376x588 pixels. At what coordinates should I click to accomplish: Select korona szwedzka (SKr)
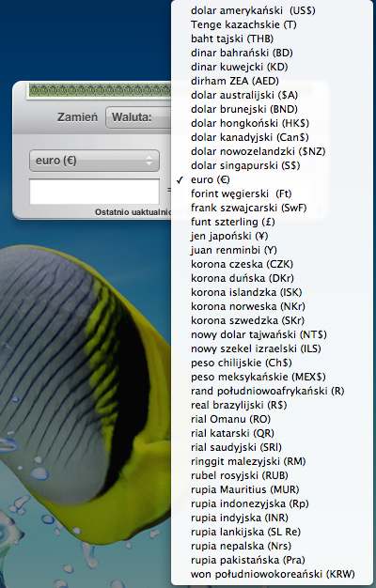[x=272, y=320]
